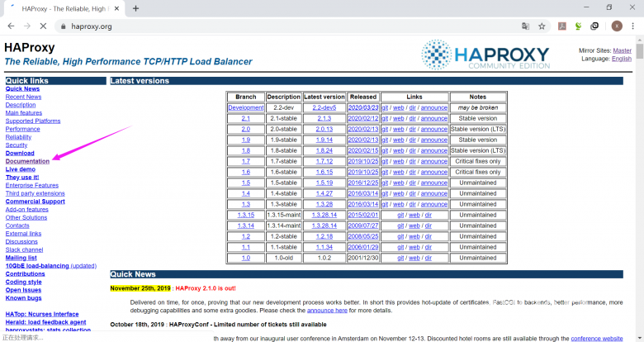Open the circular extension icon beside the profile avatar

point(594,26)
